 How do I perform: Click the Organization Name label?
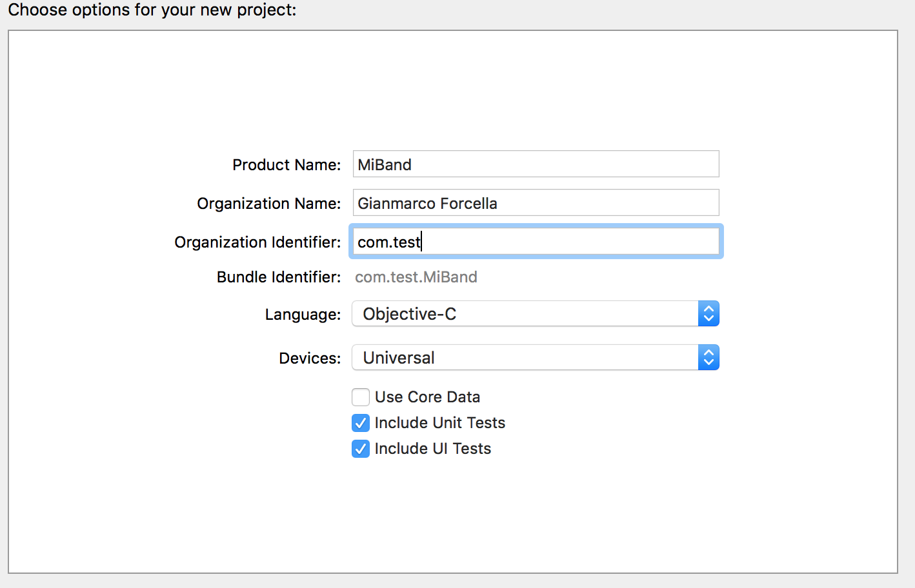click(x=268, y=203)
